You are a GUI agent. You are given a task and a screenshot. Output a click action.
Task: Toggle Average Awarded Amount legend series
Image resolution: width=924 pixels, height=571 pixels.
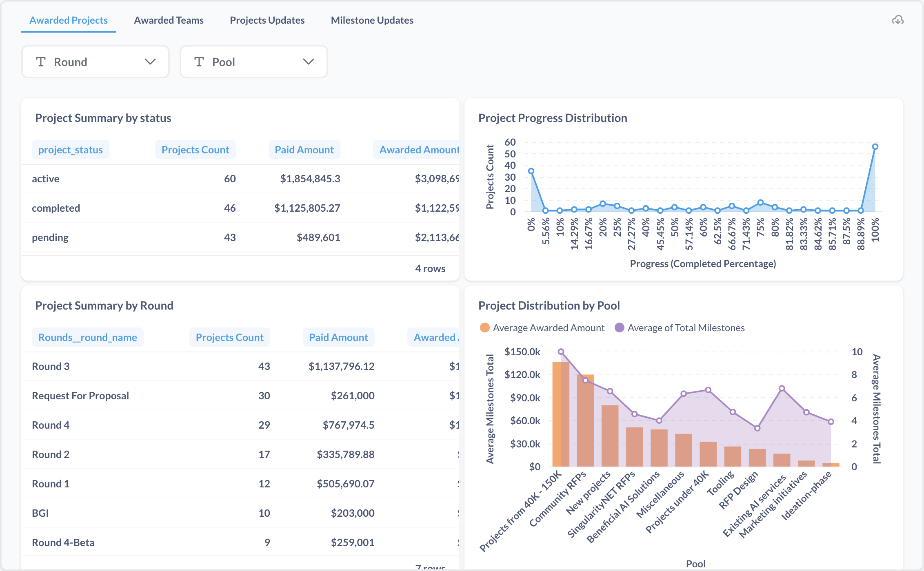click(x=542, y=328)
